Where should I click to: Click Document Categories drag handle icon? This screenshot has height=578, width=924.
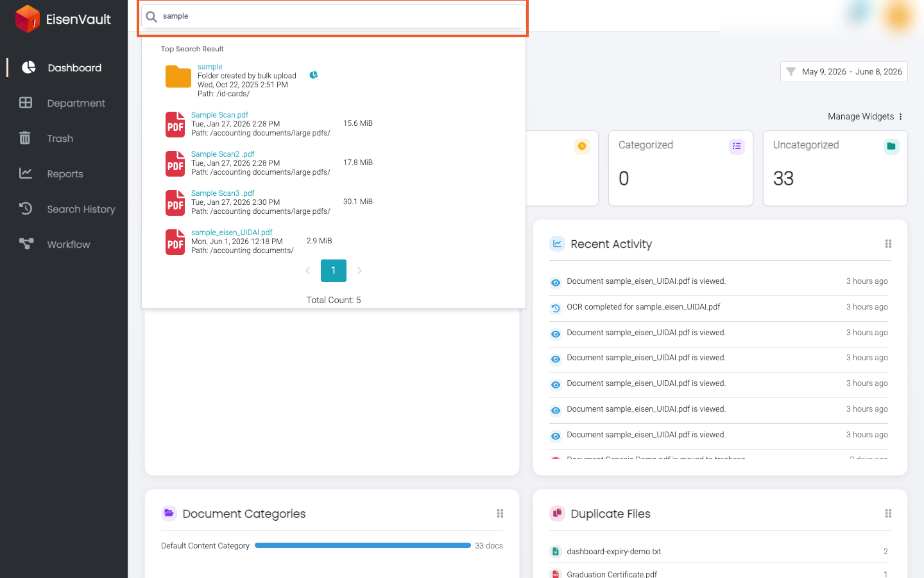click(x=500, y=514)
